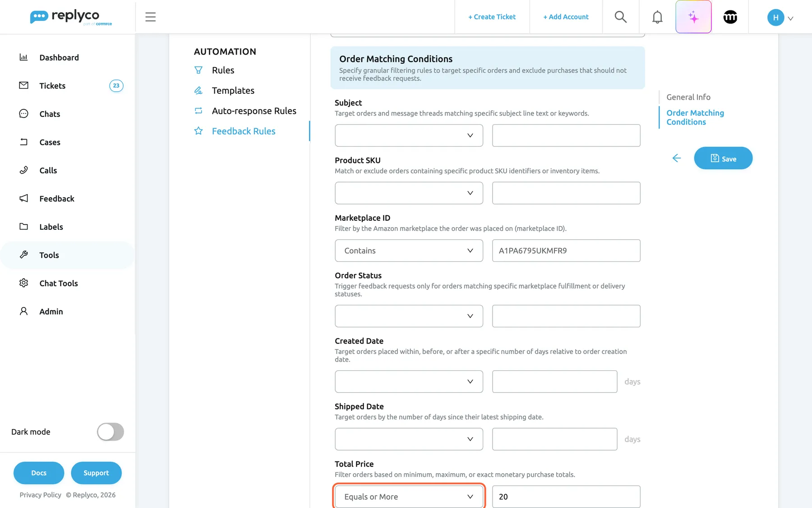Expand the user account menu chevron
Image resolution: width=812 pixels, height=508 pixels.
click(790, 19)
